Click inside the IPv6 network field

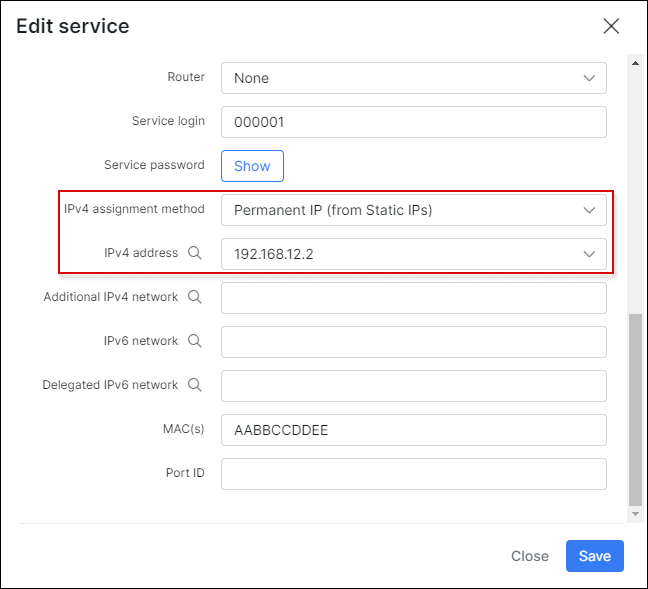(x=413, y=342)
